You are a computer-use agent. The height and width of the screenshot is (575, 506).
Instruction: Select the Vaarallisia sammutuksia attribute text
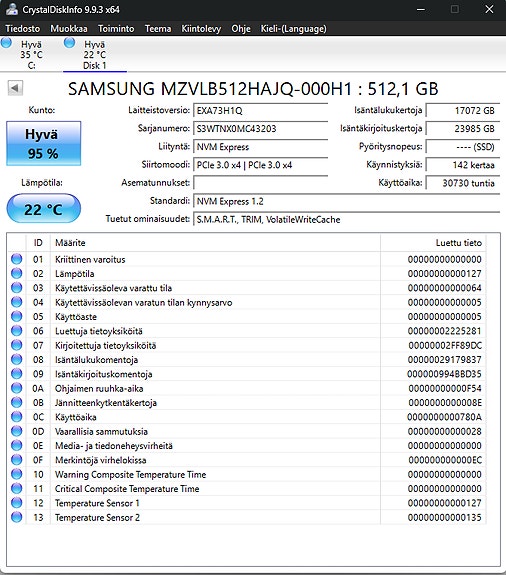(x=101, y=431)
